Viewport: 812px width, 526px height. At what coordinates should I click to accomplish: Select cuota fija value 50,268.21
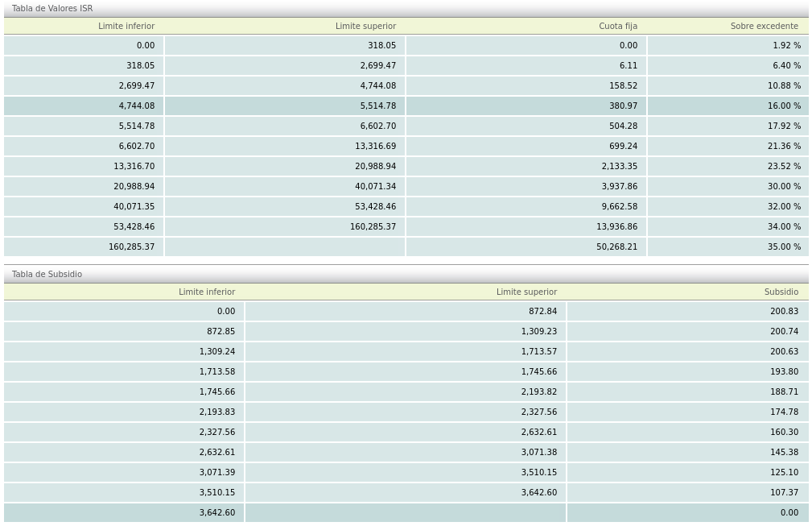pos(616,247)
